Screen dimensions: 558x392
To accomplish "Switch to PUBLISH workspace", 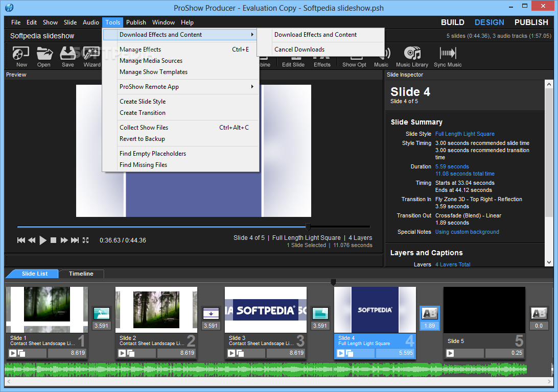I will click(x=531, y=22).
